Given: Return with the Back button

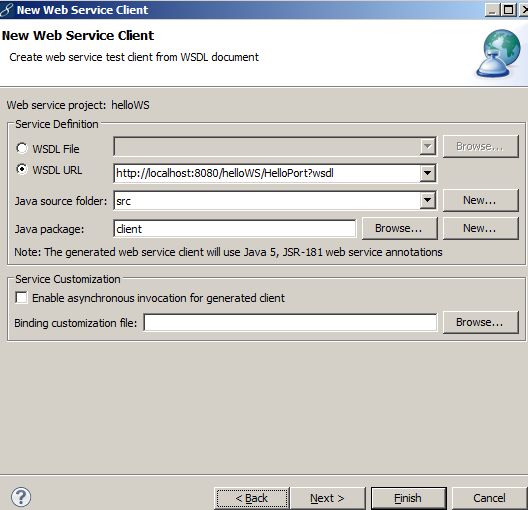Looking at the screenshot, I should pos(252,498).
